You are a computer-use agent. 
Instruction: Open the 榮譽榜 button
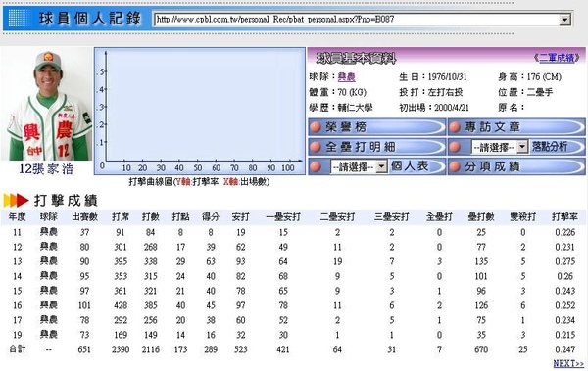(377, 127)
